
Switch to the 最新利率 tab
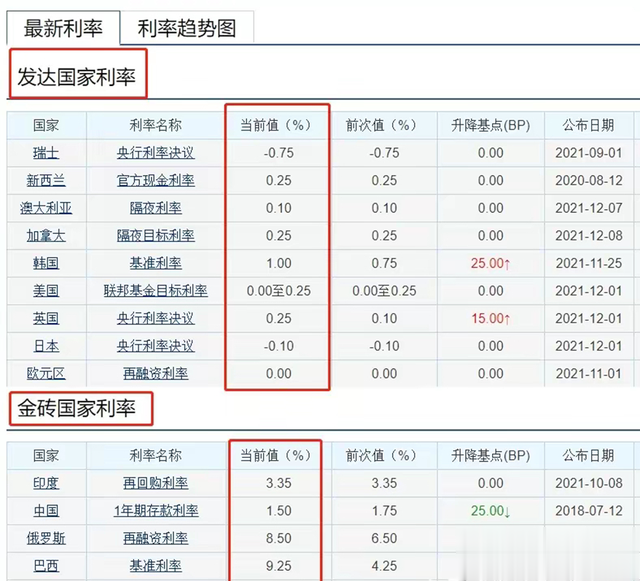coord(63,29)
